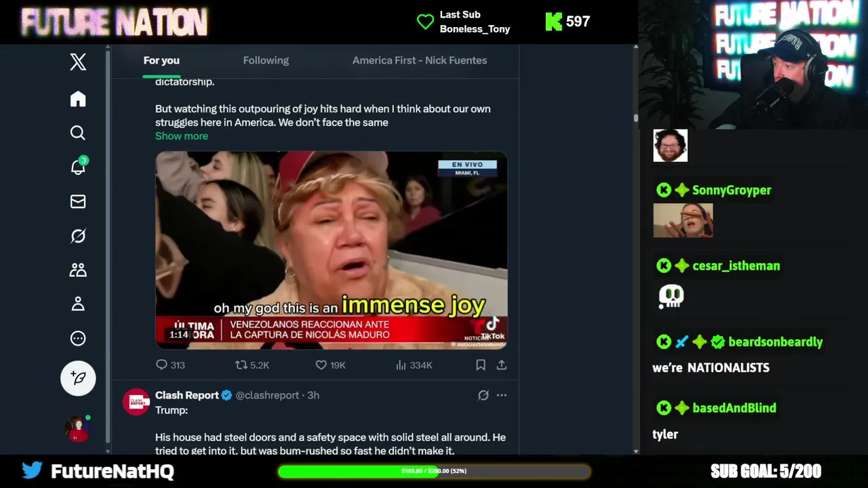Click the feed vertical scrollbar

click(x=635, y=249)
